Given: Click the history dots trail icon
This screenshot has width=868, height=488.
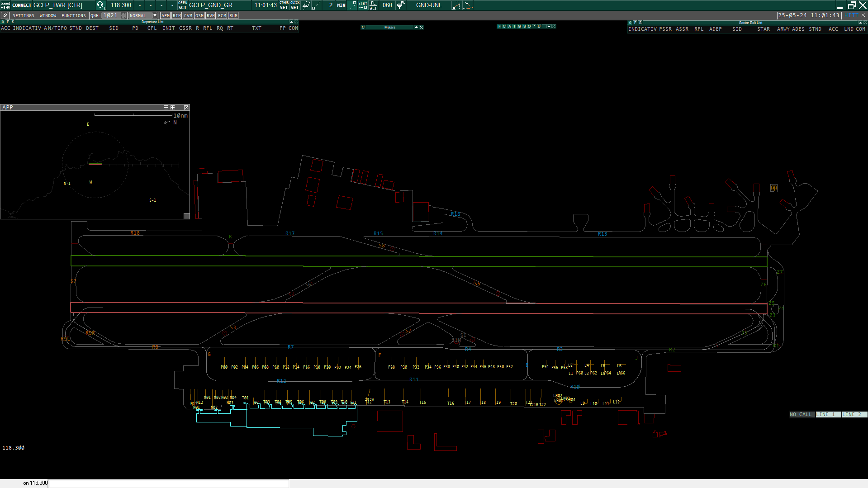Looking at the screenshot, I should (x=352, y=5).
